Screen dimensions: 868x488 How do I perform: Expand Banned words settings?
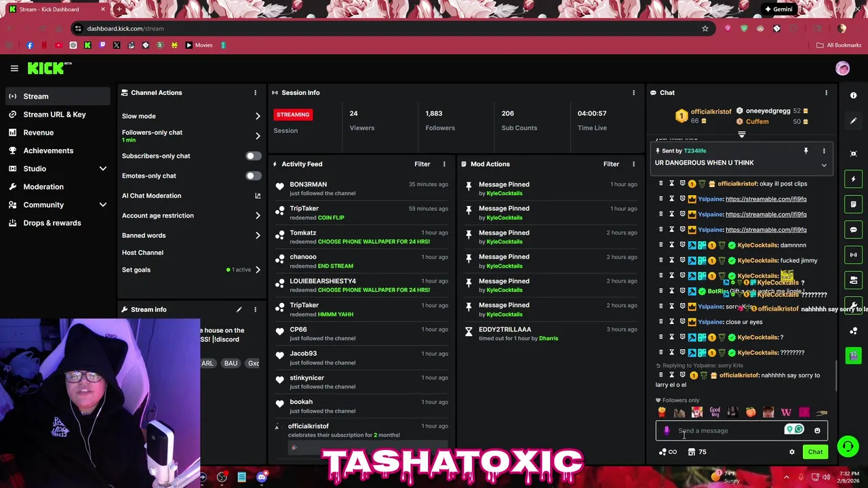(191, 235)
